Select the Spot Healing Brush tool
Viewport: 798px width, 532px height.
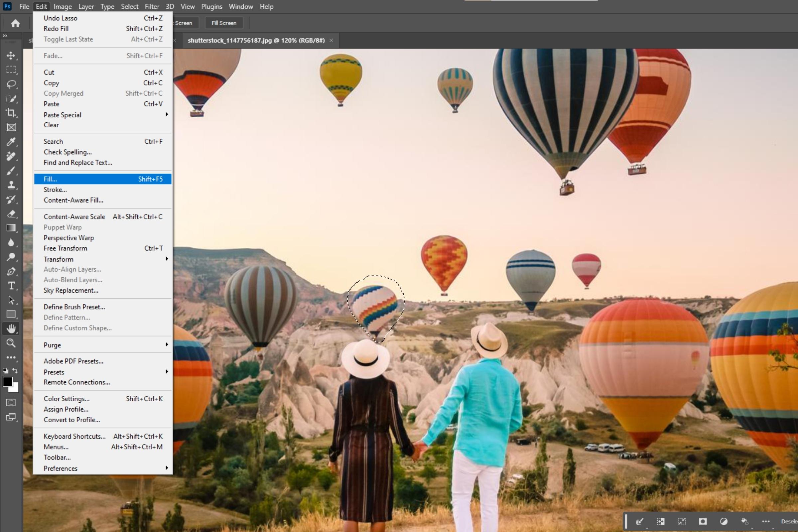[11, 156]
